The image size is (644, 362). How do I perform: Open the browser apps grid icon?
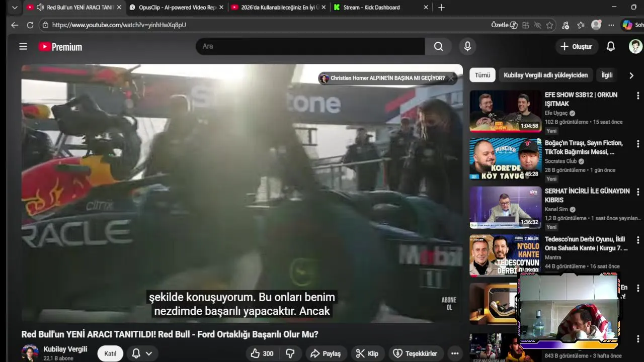526,25
